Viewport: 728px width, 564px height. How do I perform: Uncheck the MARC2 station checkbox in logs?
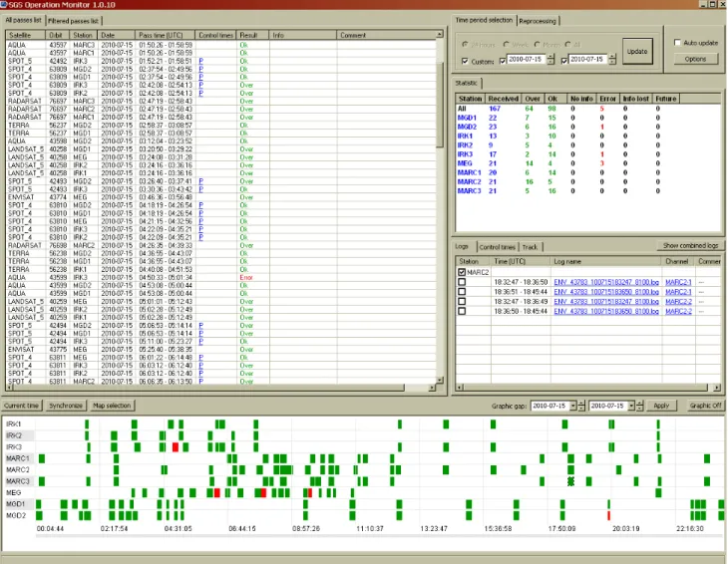coord(462,272)
